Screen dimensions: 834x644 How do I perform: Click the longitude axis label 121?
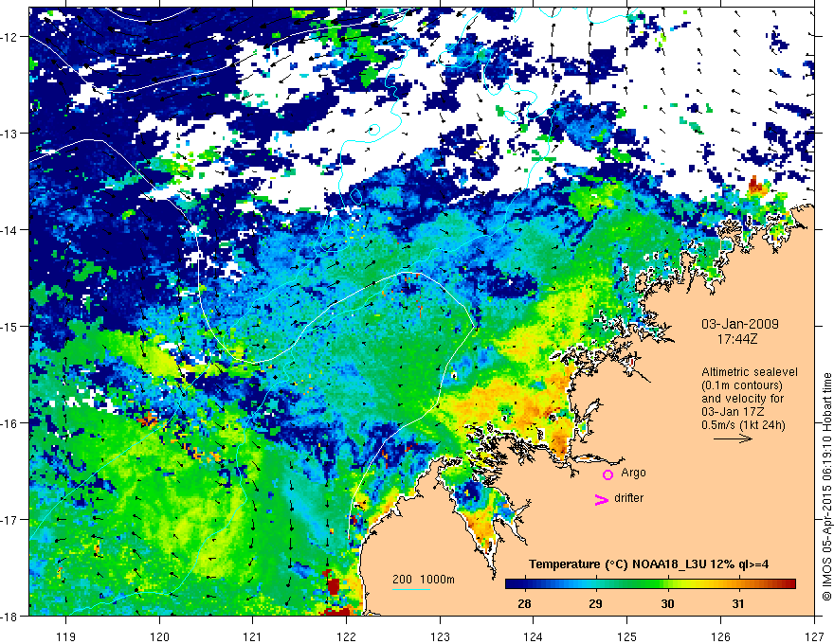[x=253, y=636]
